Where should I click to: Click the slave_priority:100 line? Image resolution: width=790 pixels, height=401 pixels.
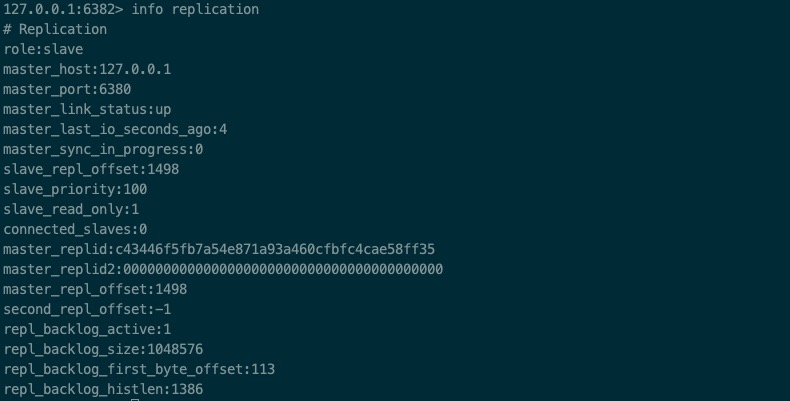pyautogui.click(x=75, y=189)
